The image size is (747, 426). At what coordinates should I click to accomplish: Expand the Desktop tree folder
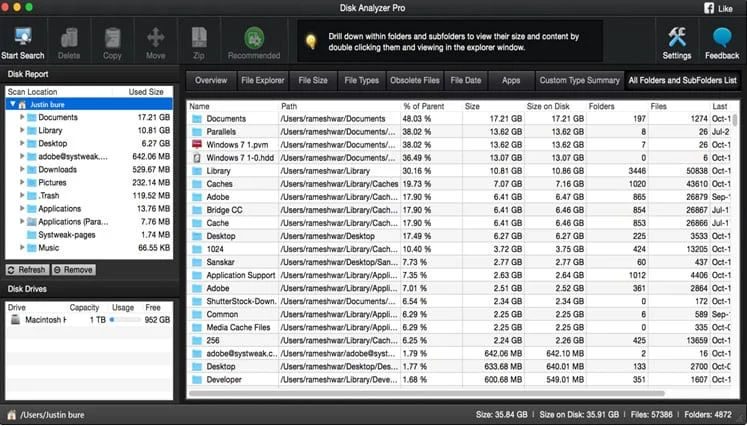tap(22, 143)
